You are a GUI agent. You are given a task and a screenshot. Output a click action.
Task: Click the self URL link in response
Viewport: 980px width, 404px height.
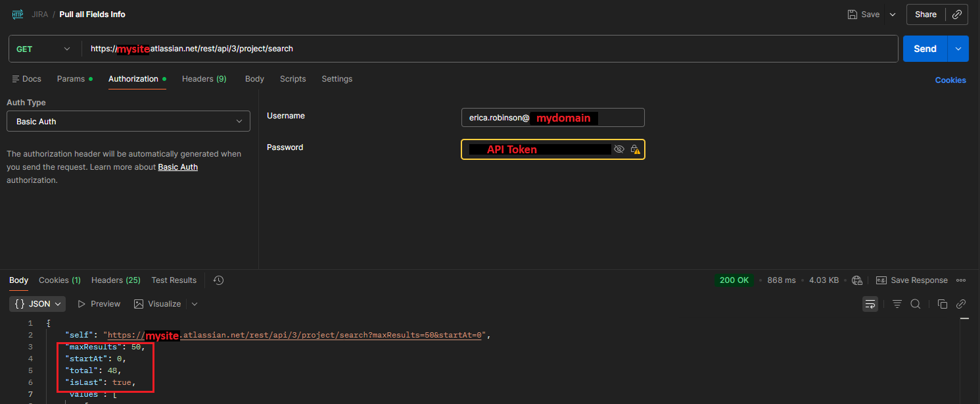(x=296, y=335)
